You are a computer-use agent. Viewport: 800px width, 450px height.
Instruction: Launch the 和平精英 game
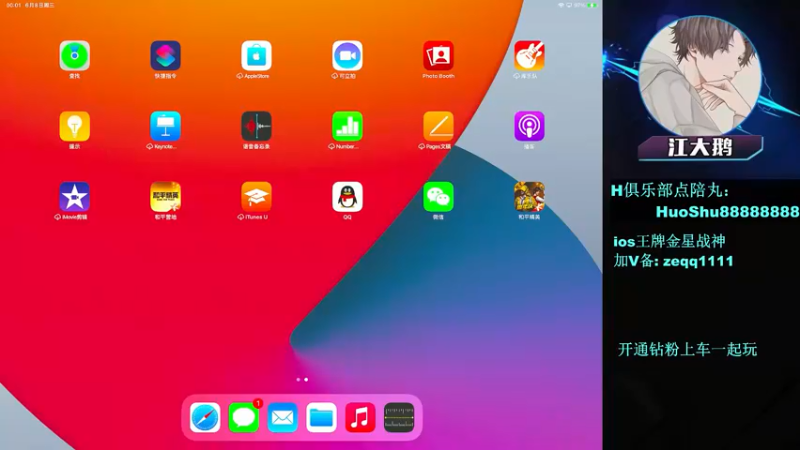(529, 196)
